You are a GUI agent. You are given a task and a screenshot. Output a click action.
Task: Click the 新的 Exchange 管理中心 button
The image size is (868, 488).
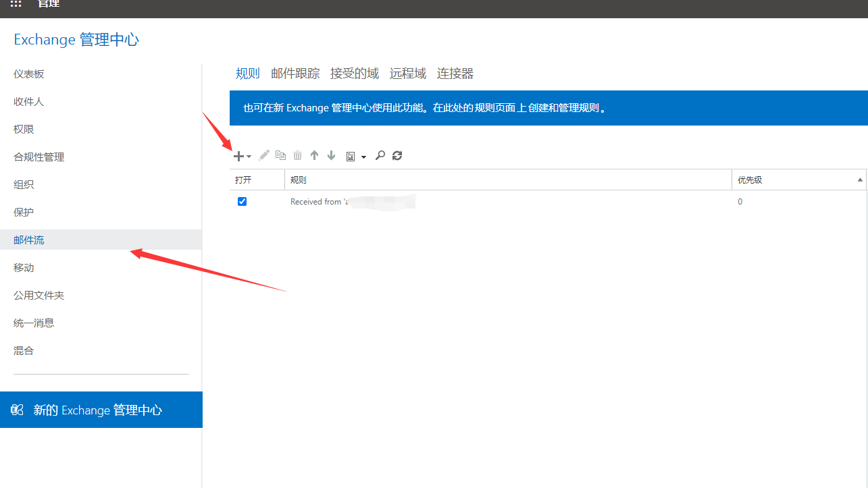(x=101, y=410)
